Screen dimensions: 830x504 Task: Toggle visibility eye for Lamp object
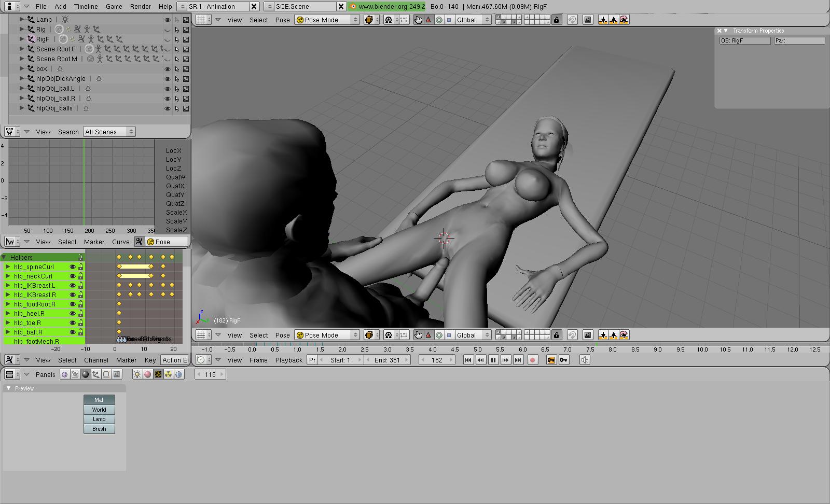click(x=167, y=20)
